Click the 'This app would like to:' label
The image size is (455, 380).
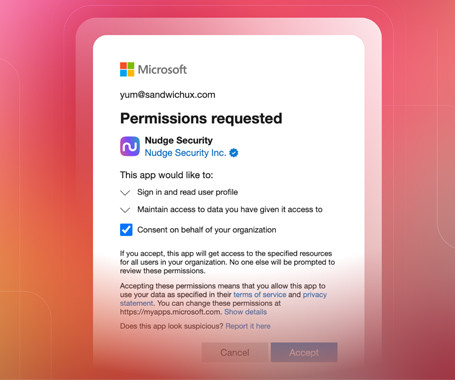tap(166, 175)
